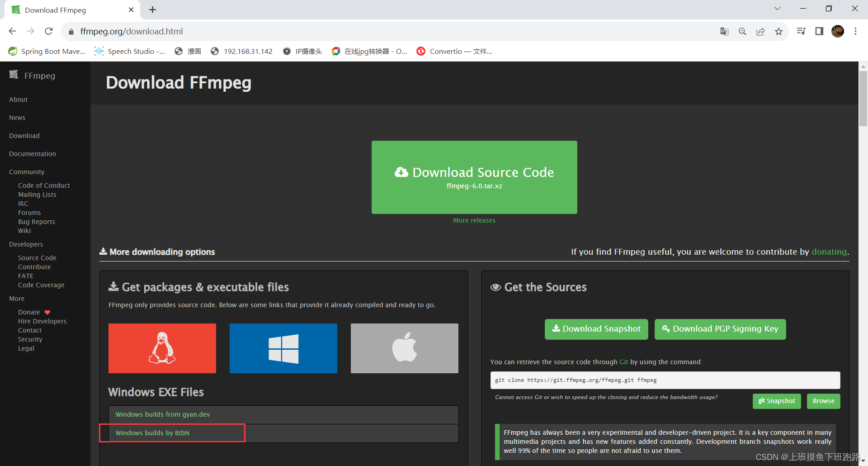Open Spring Boot Maven bookmark
The width and height of the screenshot is (868, 466).
(x=47, y=51)
